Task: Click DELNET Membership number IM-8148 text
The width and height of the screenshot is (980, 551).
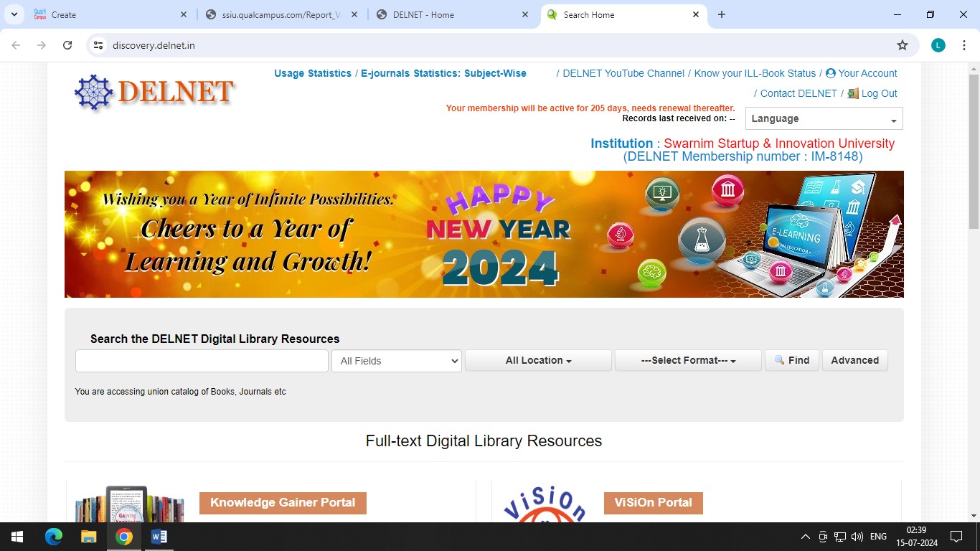Action: (743, 156)
